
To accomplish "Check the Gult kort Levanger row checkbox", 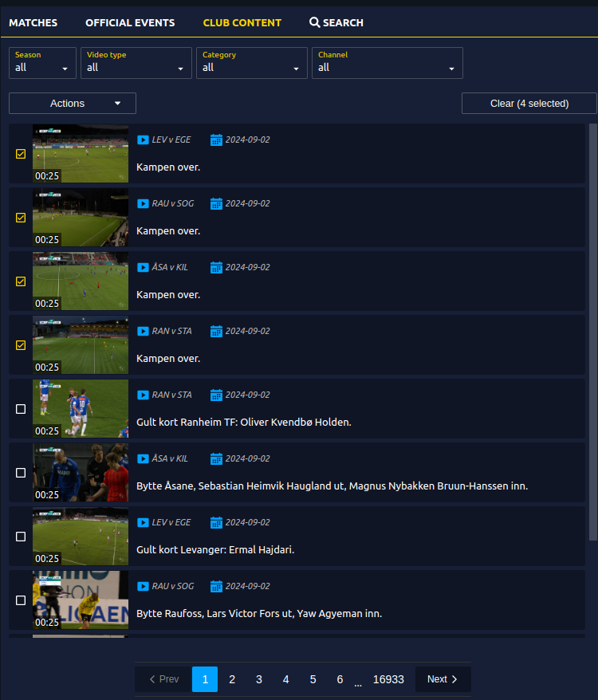I will [21, 537].
